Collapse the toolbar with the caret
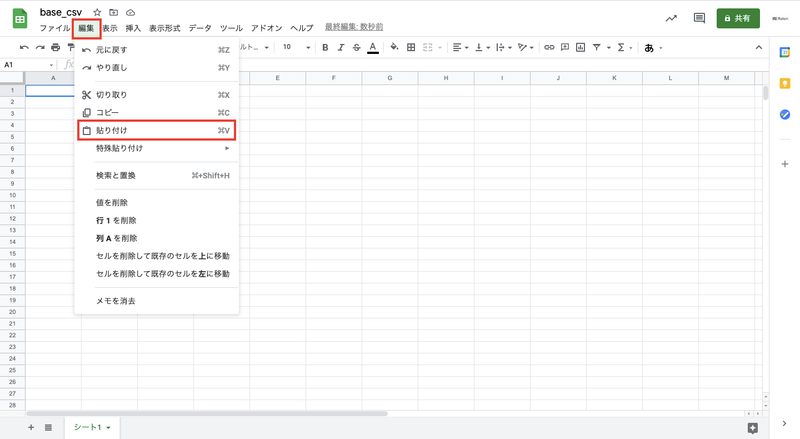Image resolution: width=800 pixels, height=439 pixels. [x=759, y=47]
